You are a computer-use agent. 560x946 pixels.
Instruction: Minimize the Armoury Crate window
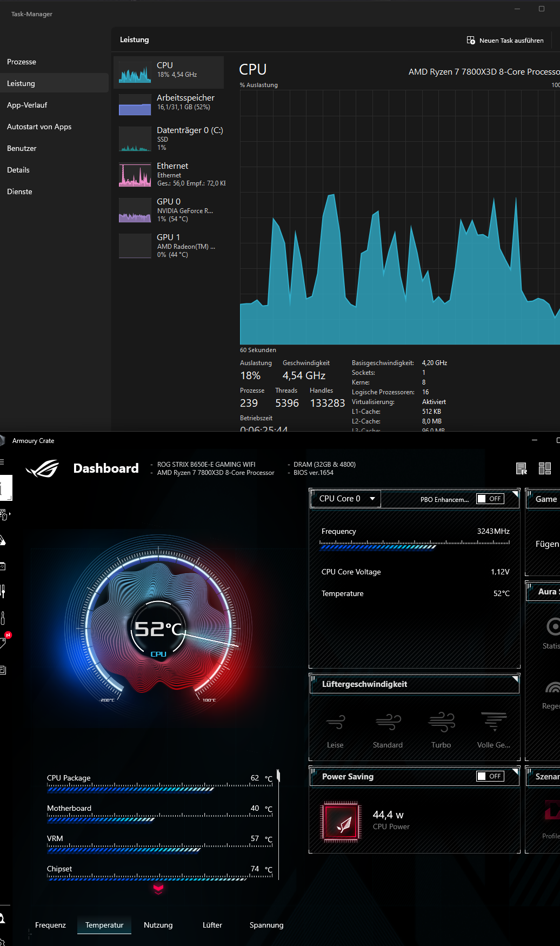(535, 440)
